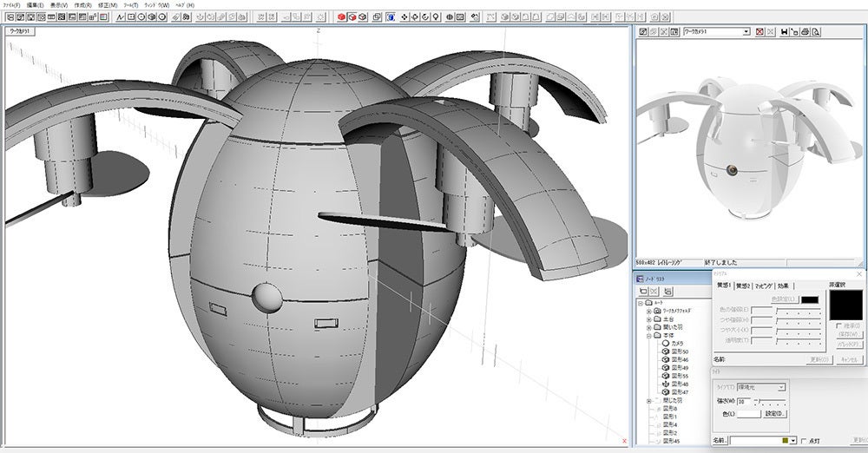Click the black color swatch beside 色設定

[809, 299]
